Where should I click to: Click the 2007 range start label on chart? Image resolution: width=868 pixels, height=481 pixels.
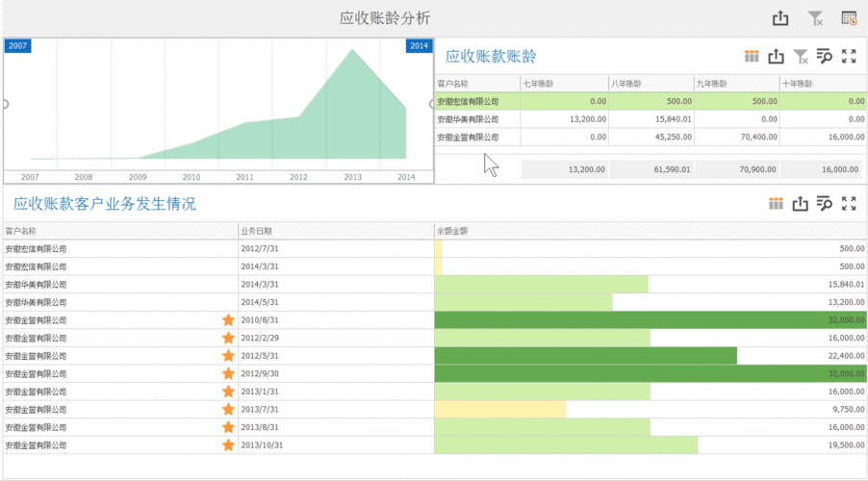pos(17,46)
